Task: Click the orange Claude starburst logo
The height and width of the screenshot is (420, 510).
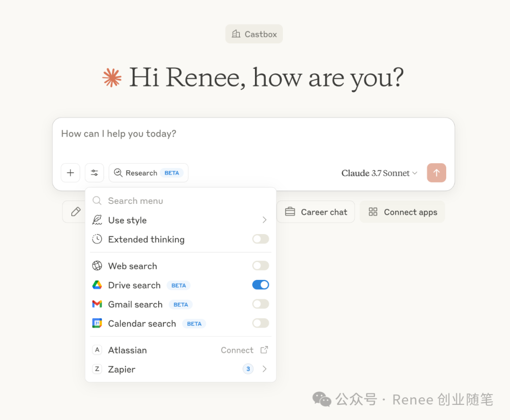Action: (x=112, y=78)
